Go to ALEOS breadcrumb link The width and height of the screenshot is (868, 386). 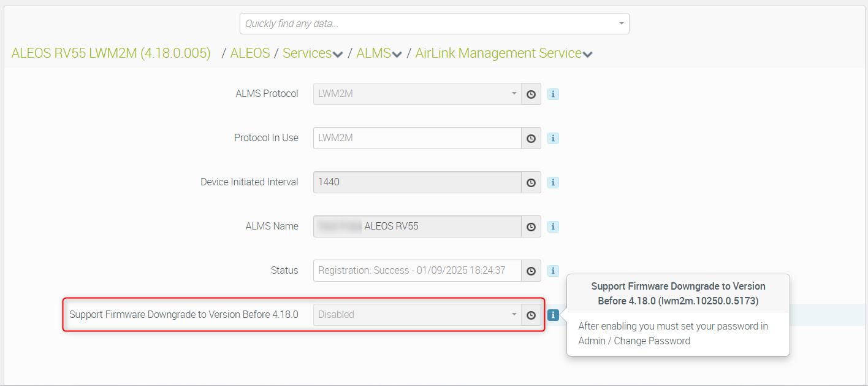pos(250,53)
